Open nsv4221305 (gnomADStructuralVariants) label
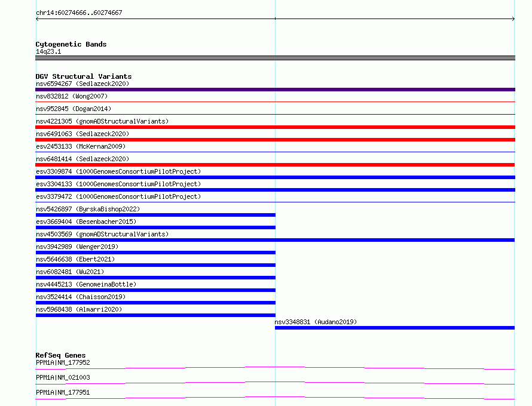Screen dimensions: 532x406 (102, 121)
